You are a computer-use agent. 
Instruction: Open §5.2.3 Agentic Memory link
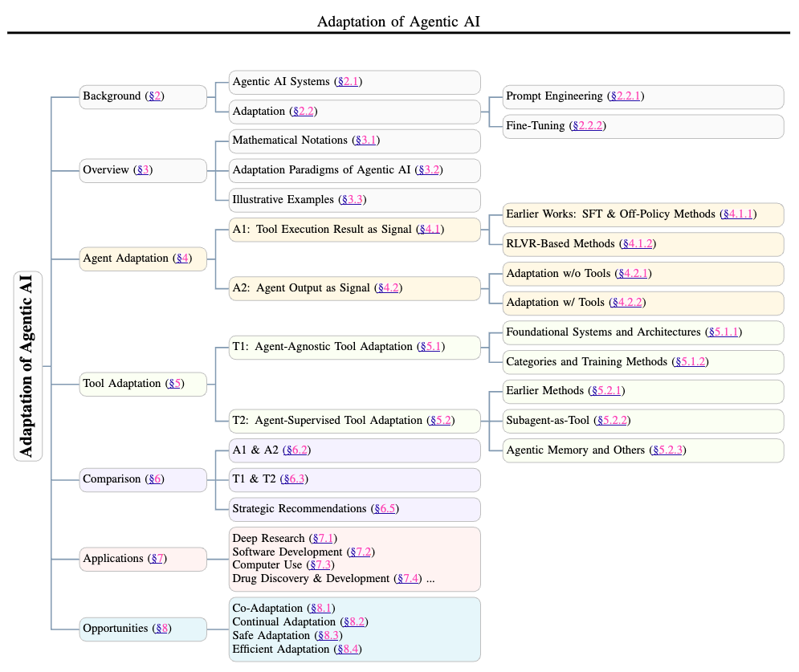[668, 450]
